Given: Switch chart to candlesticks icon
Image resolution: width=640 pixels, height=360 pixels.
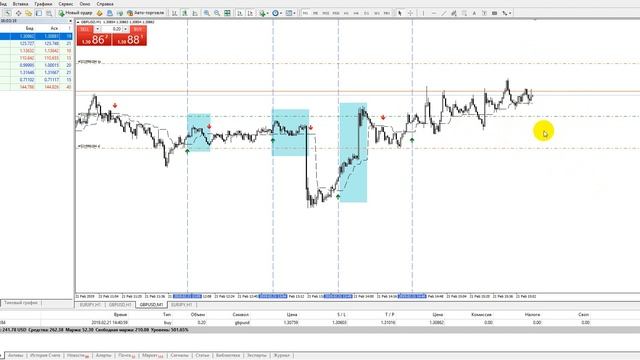Looking at the screenshot, I should click(x=184, y=13).
